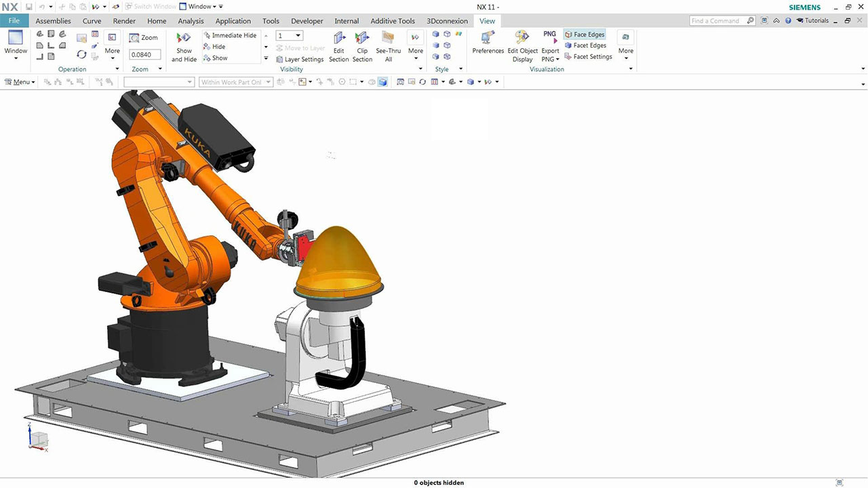This screenshot has height=488, width=868.
Task: Open the selection scope dropdown Within Work Part Only
Action: (x=236, y=82)
